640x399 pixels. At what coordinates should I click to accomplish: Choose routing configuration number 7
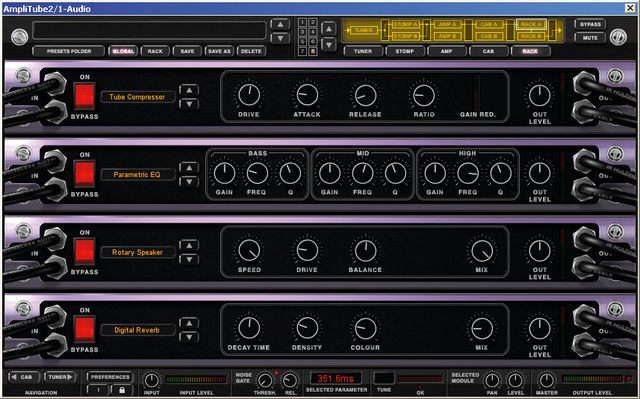(302, 51)
